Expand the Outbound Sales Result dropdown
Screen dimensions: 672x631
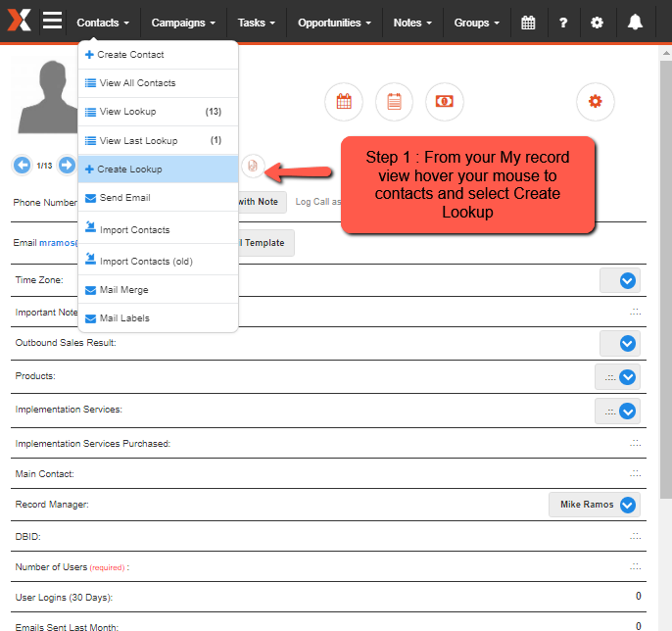[627, 343]
